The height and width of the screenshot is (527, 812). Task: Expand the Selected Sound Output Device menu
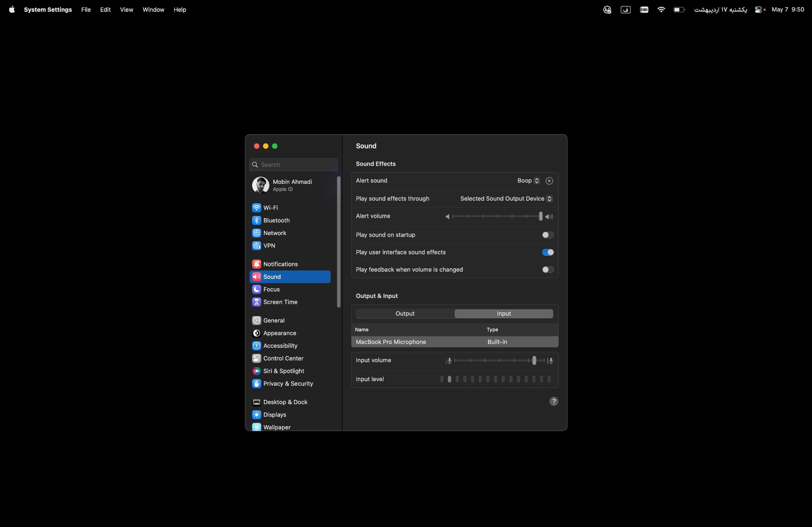tap(506, 199)
